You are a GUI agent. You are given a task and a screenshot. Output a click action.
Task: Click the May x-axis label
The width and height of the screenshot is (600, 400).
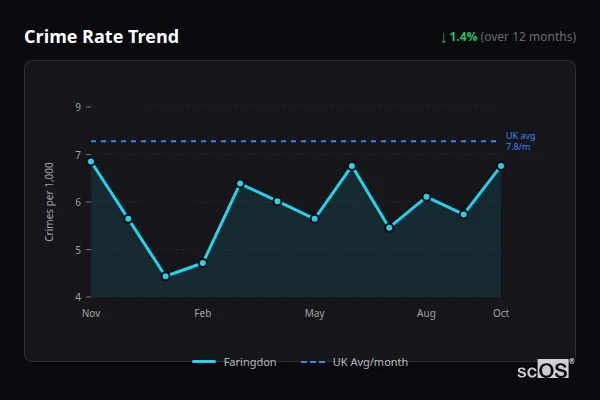pos(315,314)
